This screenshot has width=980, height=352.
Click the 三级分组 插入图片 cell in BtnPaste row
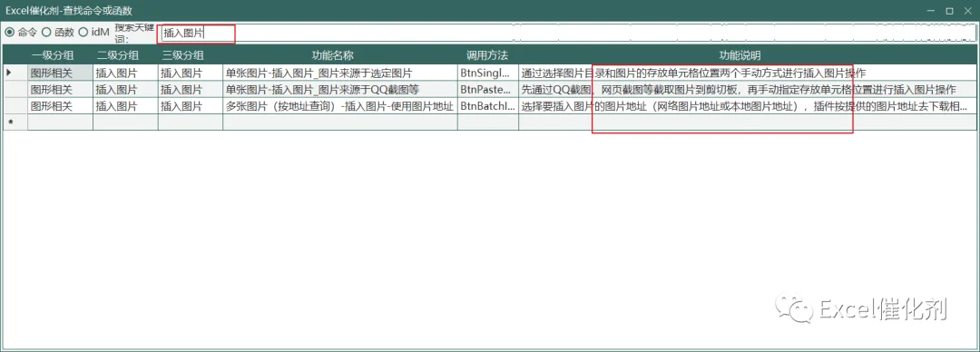click(191, 90)
